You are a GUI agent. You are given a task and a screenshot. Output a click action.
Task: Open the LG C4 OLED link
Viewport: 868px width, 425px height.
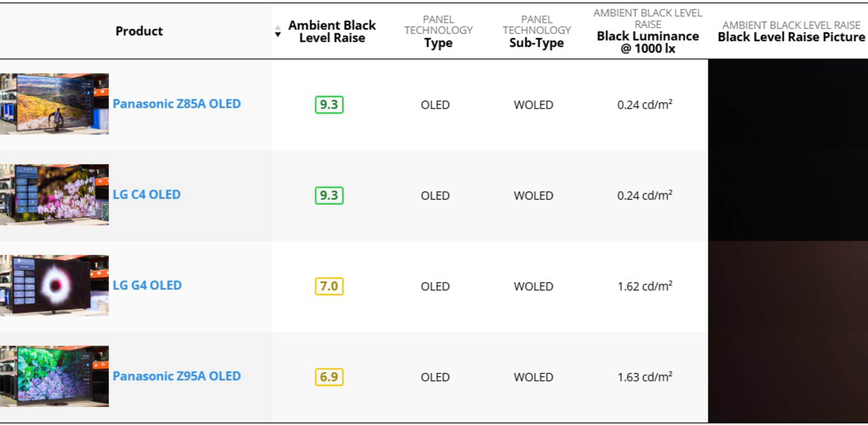146,195
